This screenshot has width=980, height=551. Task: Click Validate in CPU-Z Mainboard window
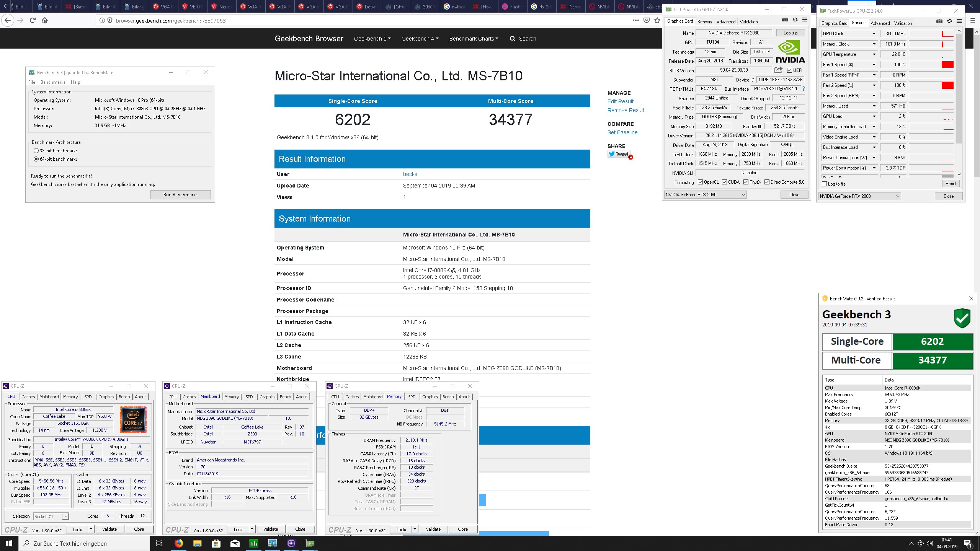click(x=271, y=529)
